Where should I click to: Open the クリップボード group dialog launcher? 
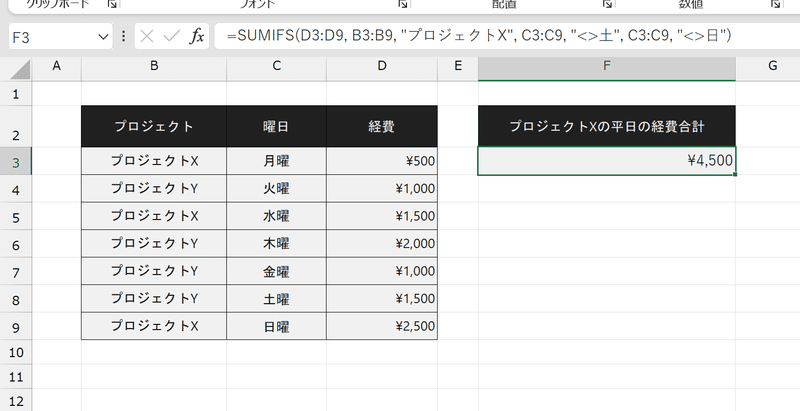(x=111, y=4)
